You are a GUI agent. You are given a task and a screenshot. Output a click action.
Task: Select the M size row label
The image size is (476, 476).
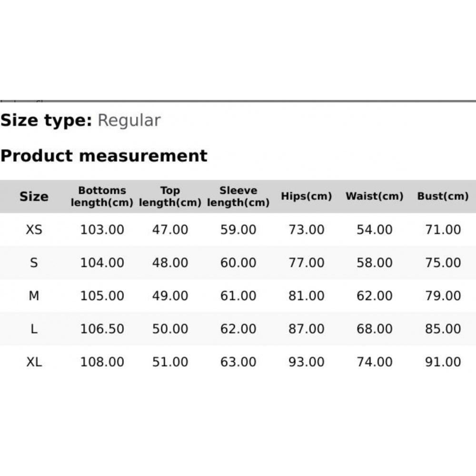(x=34, y=296)
